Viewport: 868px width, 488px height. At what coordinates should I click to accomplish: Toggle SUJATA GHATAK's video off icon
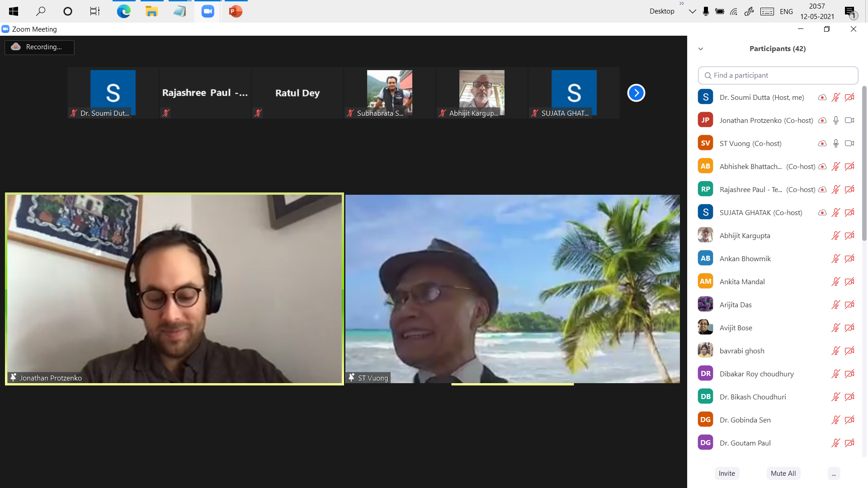[849, 212]
